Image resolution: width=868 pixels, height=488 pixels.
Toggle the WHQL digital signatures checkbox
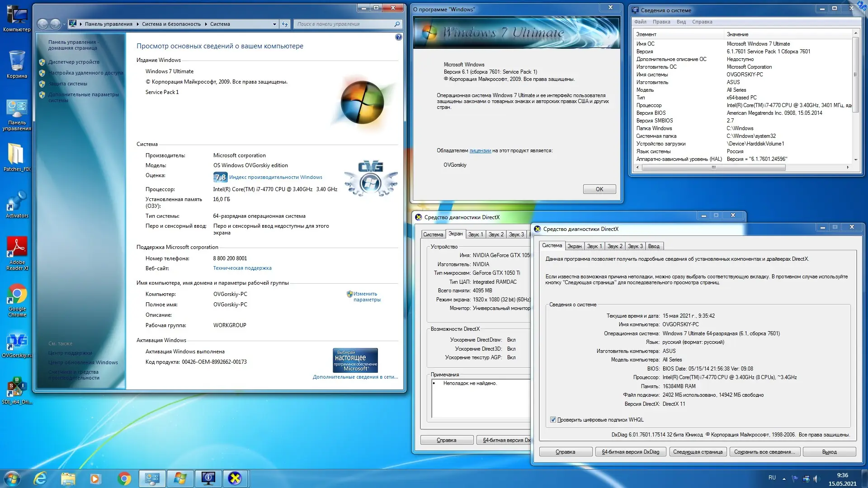coord(553,420)
